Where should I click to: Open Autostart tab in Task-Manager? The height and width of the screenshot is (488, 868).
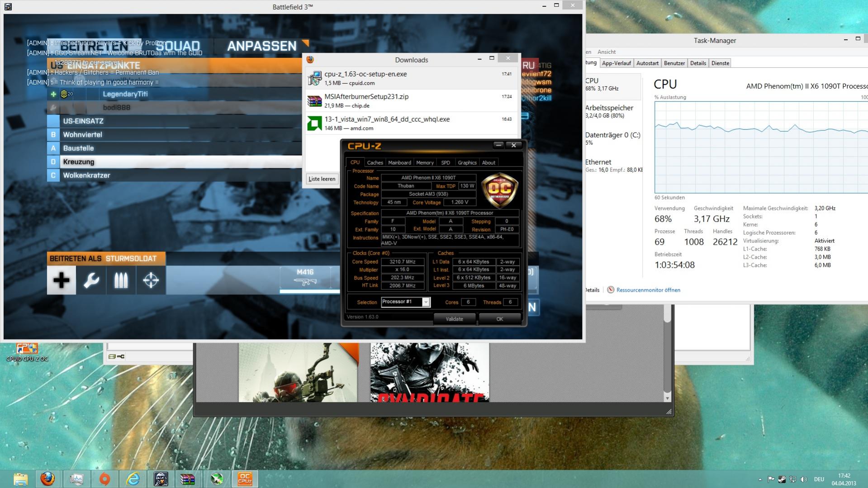[x=647, y=63]
